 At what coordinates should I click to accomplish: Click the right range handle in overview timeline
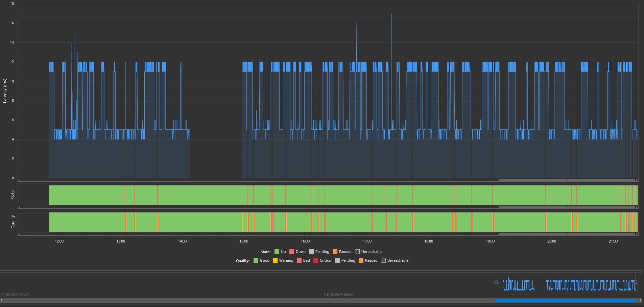coord(636,282)
